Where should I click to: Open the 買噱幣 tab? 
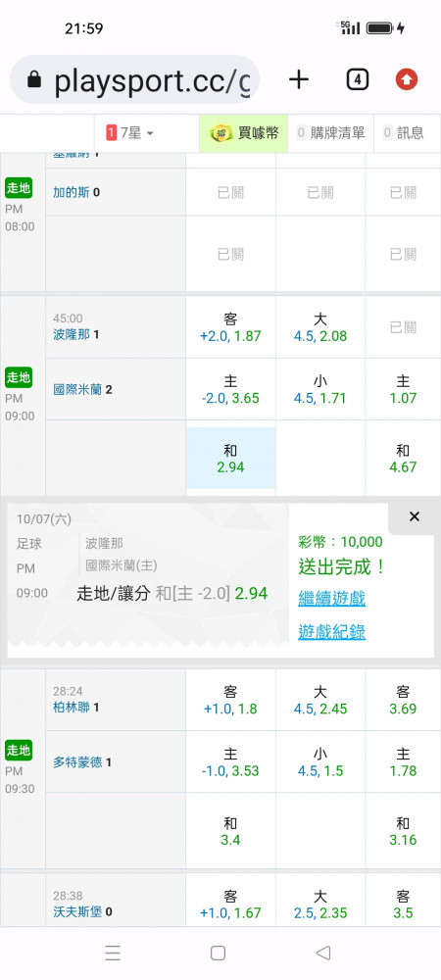tap(244, 132)
